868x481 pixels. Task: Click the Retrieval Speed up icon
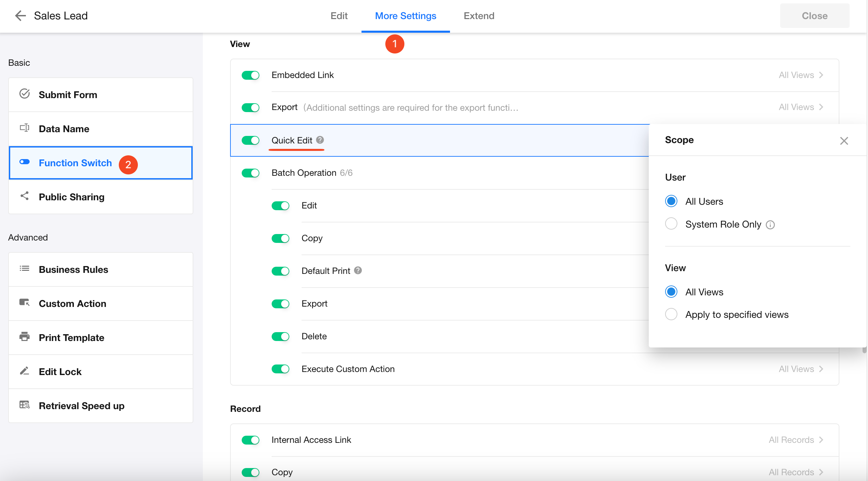coord(25,405)
